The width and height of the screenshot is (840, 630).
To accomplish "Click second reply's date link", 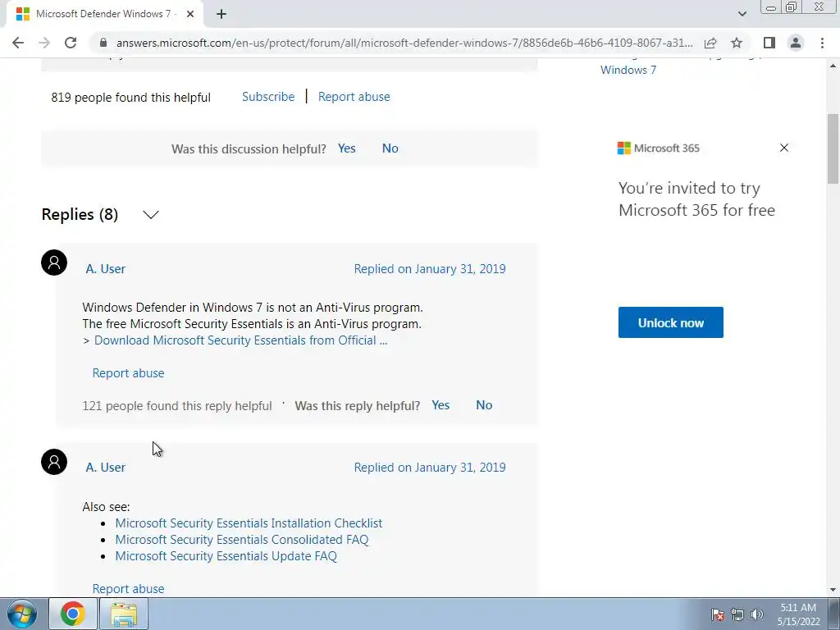I will [430, 467].
